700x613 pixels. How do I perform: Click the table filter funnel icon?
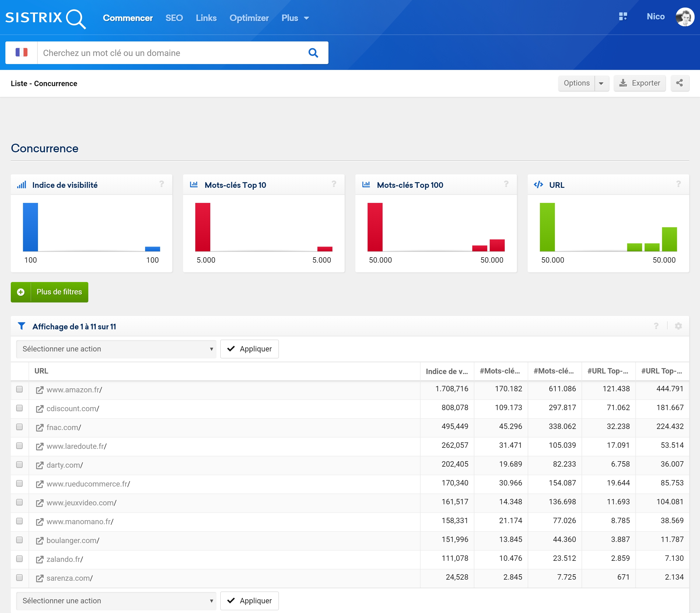[22, 326]
